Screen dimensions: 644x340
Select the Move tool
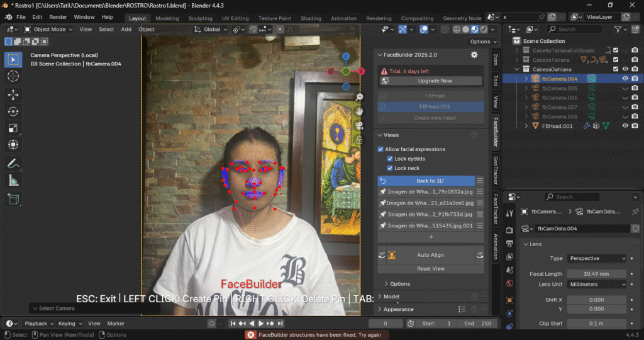click(x=13, y=95)
